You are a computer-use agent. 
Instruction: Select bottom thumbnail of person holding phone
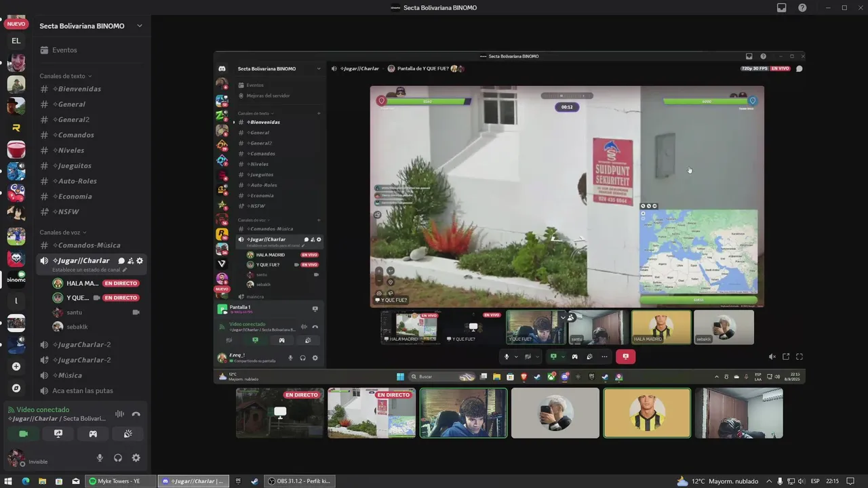[555, 413]
